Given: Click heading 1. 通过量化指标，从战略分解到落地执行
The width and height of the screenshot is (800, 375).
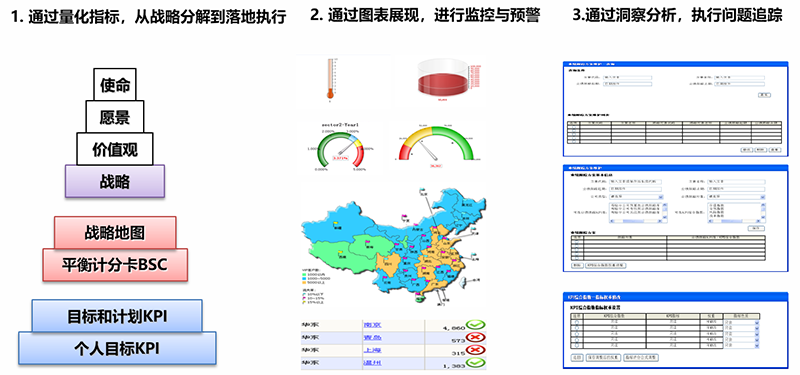Looking at the screenshot, I should coord(148,17).
